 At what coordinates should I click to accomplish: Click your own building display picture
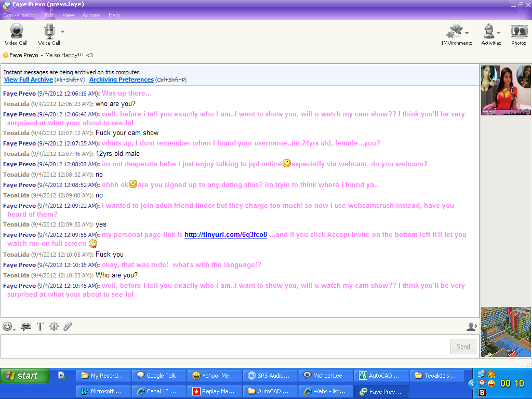(x=506, y=332)
